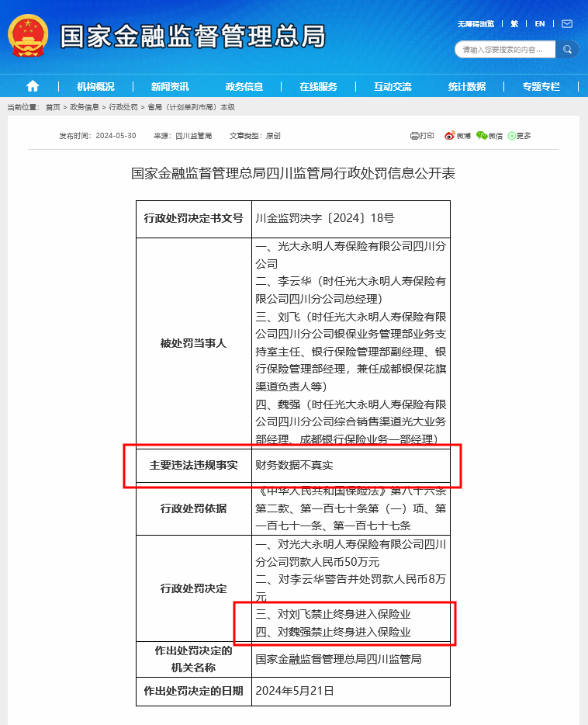
Task: Open 政务信息 menu
Action: (244, 86)
